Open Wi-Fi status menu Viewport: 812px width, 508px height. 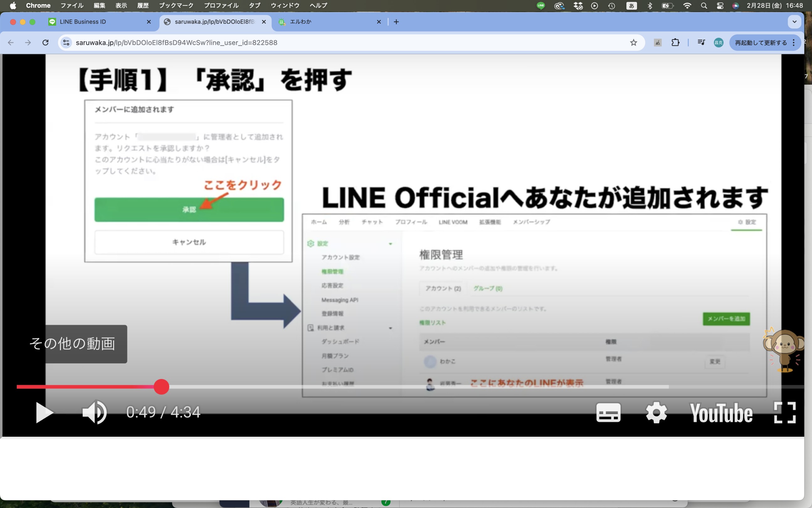[687, 6]
